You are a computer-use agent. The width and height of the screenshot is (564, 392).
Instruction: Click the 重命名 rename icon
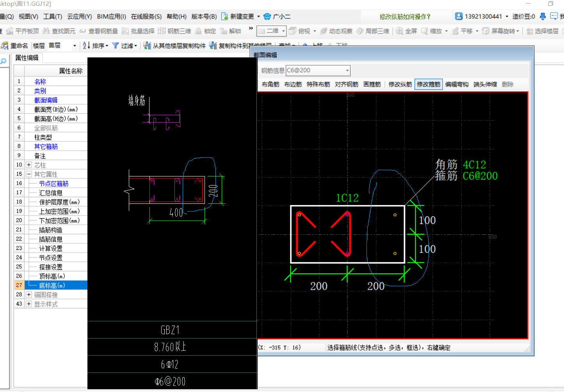[x=5, y=46]
